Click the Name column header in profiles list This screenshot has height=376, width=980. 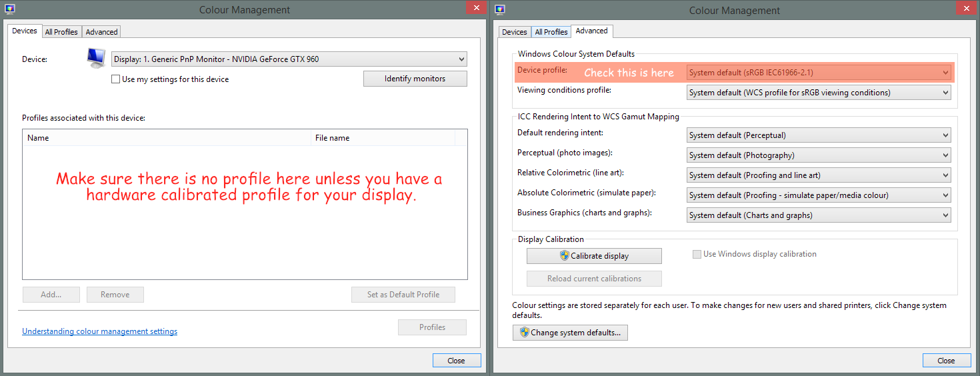[167, 138]
